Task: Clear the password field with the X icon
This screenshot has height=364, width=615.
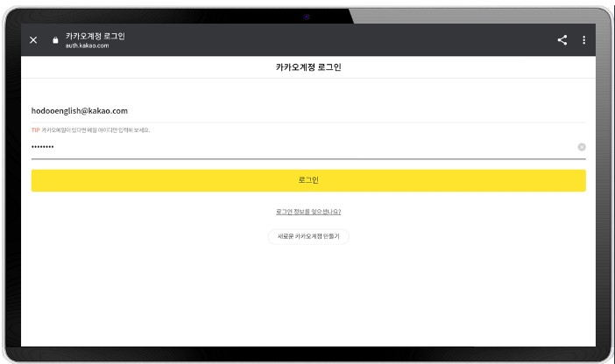Action: 582,147
